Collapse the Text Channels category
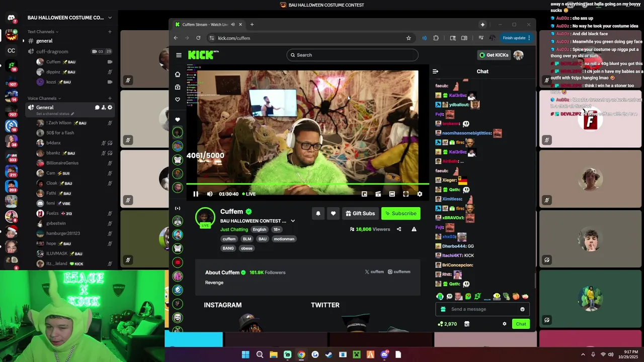The image size is (644, 362). (43, 32)
